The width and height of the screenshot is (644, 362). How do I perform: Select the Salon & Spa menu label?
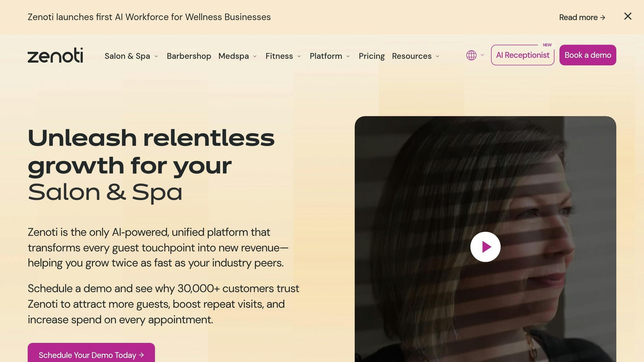pos(127,56)
